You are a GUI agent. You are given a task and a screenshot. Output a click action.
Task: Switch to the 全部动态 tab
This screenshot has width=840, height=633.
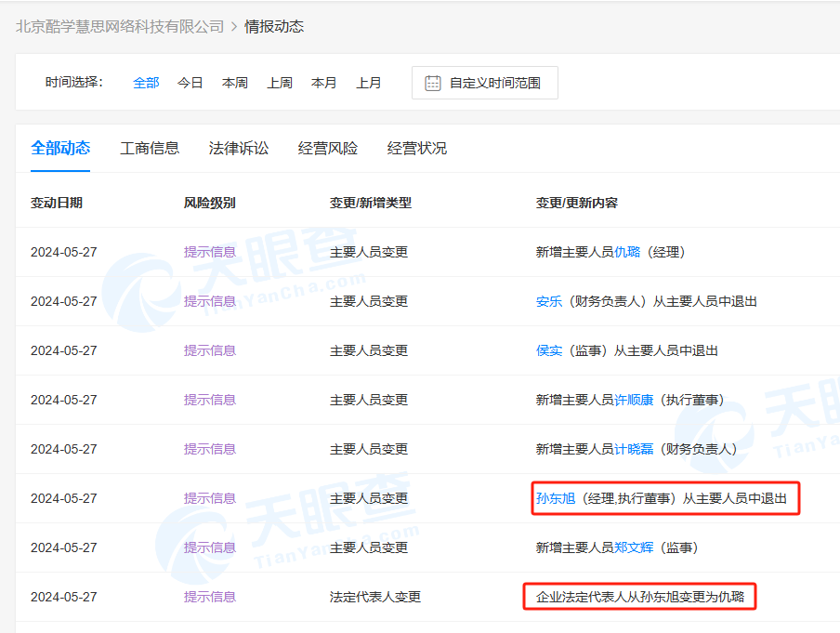pyautogui.click(x=60, y=148)
